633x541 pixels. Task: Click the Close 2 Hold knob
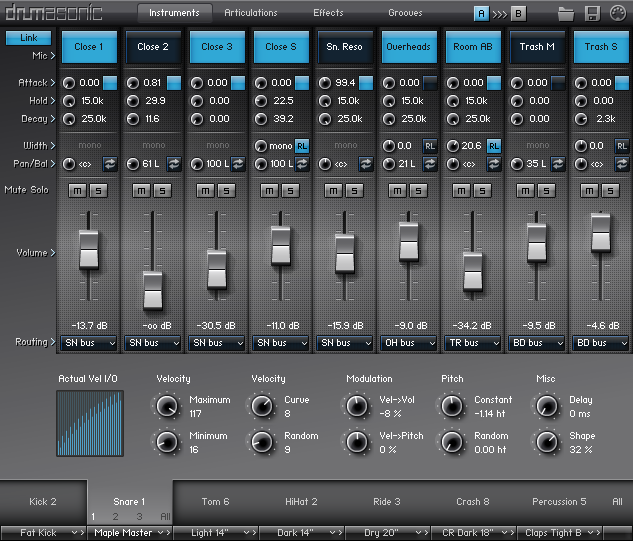pos(133,101)
